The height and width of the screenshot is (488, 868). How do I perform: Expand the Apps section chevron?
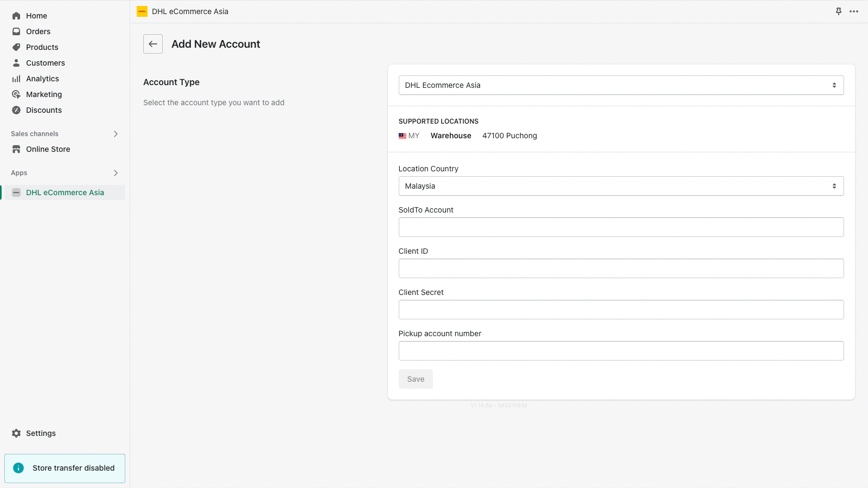pyautogui.click(x=116, y=173)
